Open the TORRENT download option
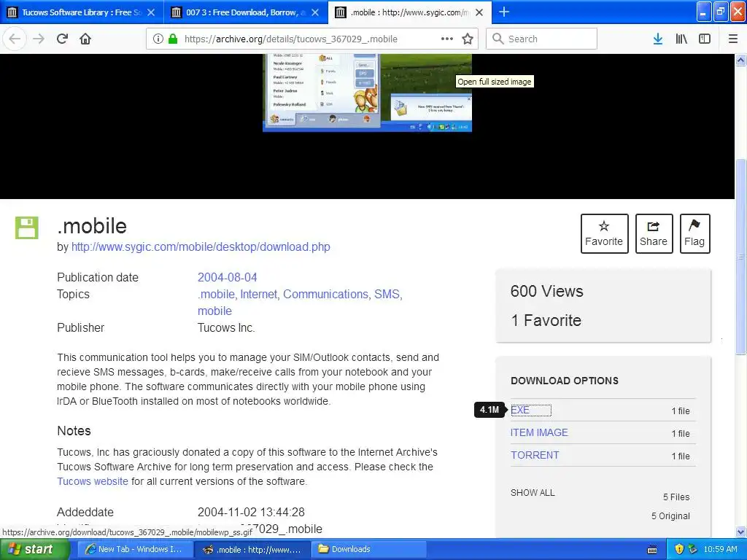Image resolution: width=747 pixels, height=560 pixels. coord(535,455)
